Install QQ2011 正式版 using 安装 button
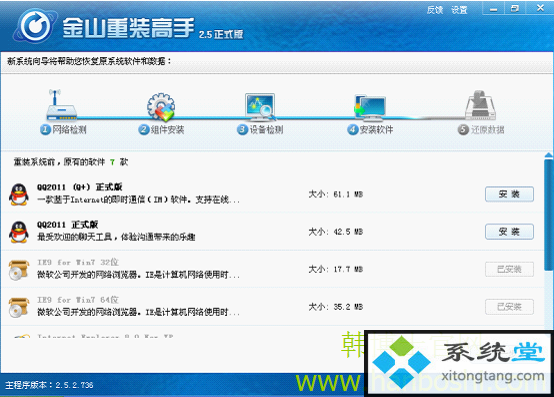The height and width of the screenshot is (397, 554). pyautogui.click(x=509, y=232)
